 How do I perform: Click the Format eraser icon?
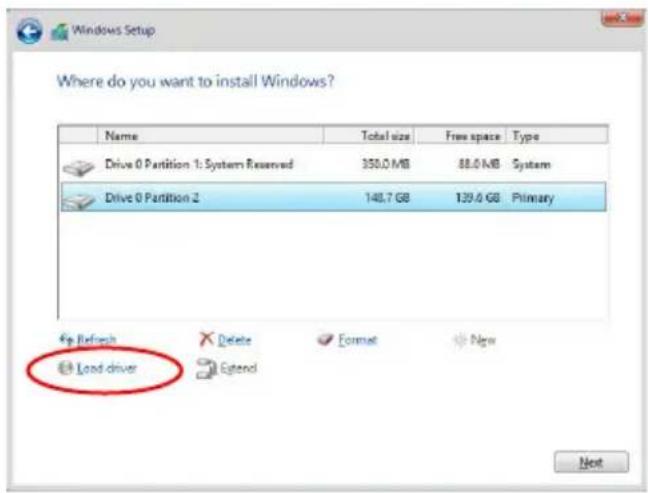click(325, 339)
